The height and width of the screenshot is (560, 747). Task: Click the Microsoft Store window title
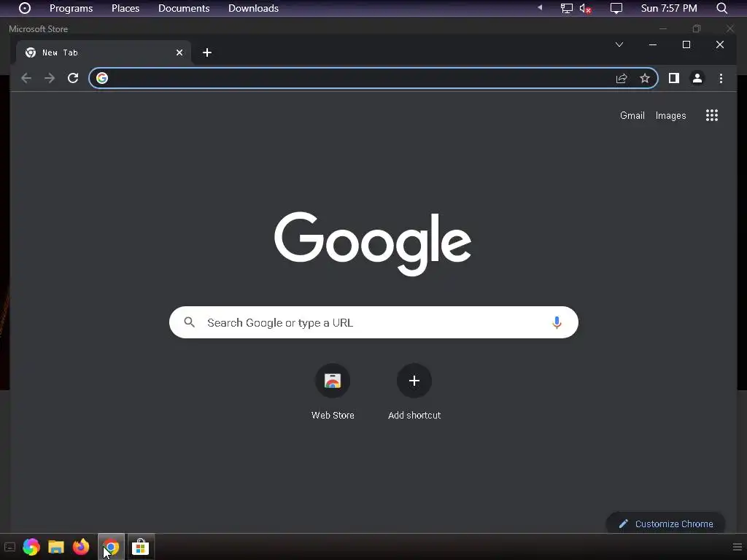coord(38,29)
